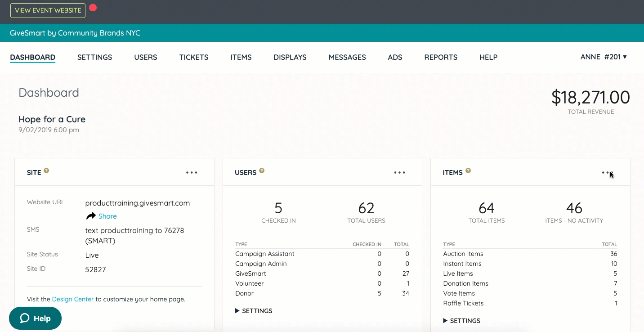Click the website URL producttraining.givesmart.com

[x=138, y=203]
